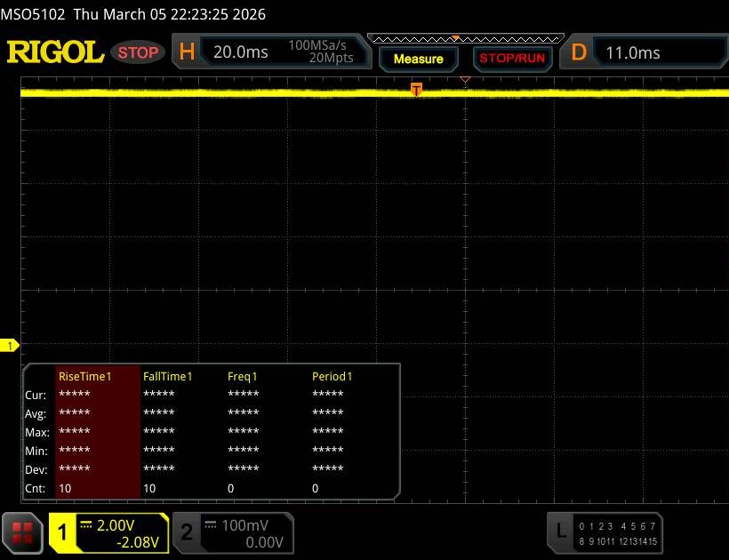Toggle acquisition with the STOP/RUN button

pyautogui.click(x=510, y=59)
